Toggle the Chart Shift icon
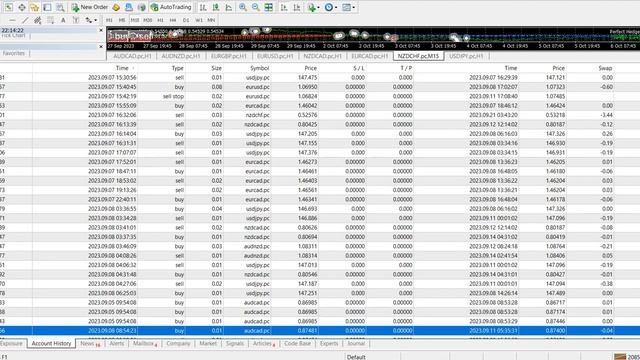 point(297,7)
